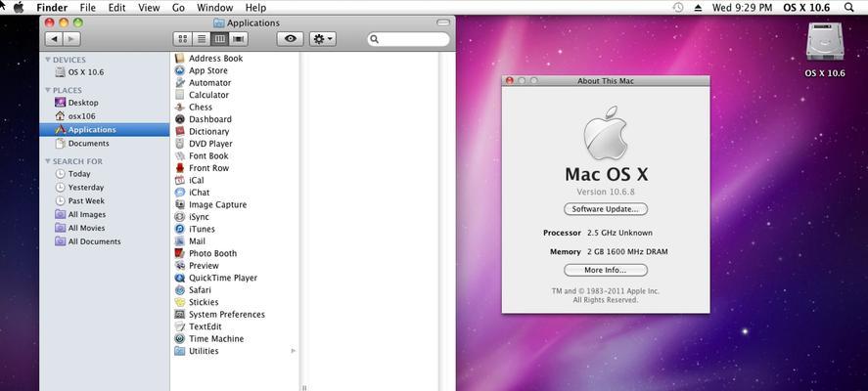Viewport: 868px width, 391px height.
Task: Select the TextEdit icon
Action: [x=179, y=326]
